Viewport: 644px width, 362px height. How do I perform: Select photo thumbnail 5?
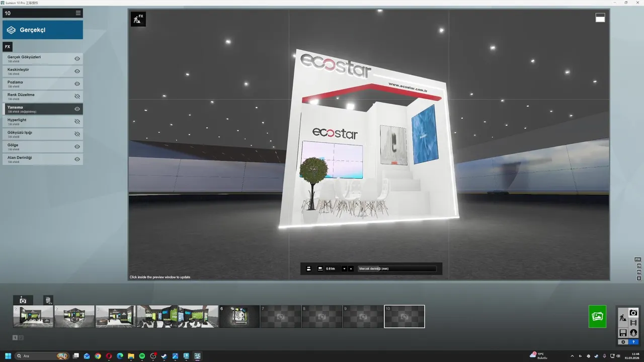[198, 316]
